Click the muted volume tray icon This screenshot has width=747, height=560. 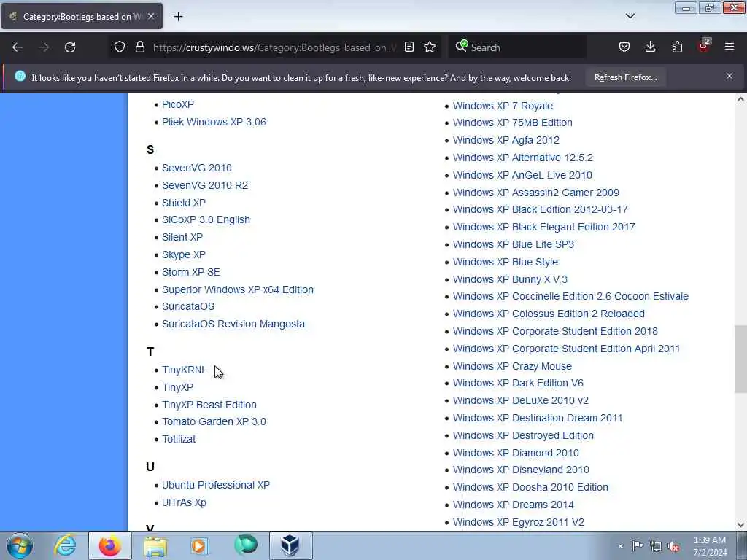(673, 546)
